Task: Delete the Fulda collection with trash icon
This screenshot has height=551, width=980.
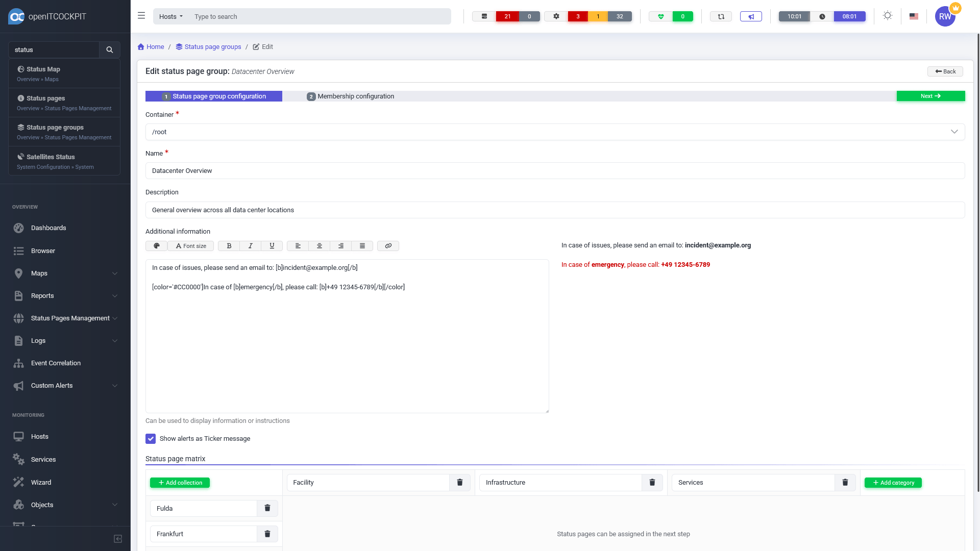Action: click(267, 508)
